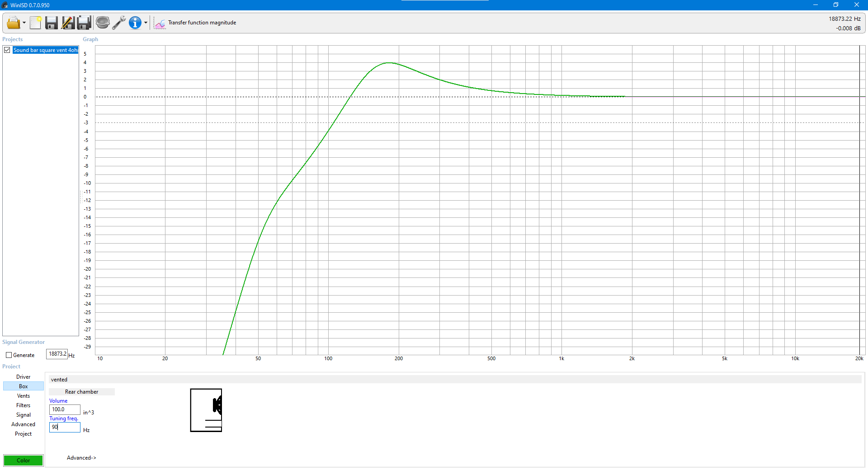Restore down the WinISD window
Viewport: 868px width, 470px height.
[x=836, y=5]
